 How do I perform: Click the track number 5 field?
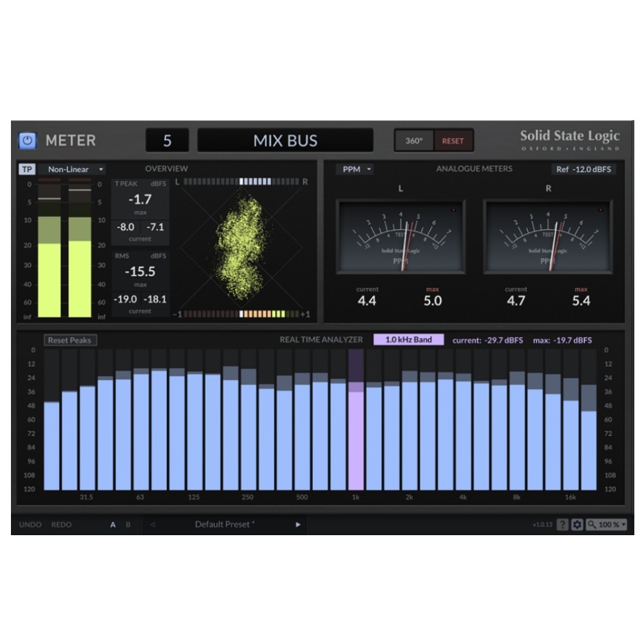[167, 140]
